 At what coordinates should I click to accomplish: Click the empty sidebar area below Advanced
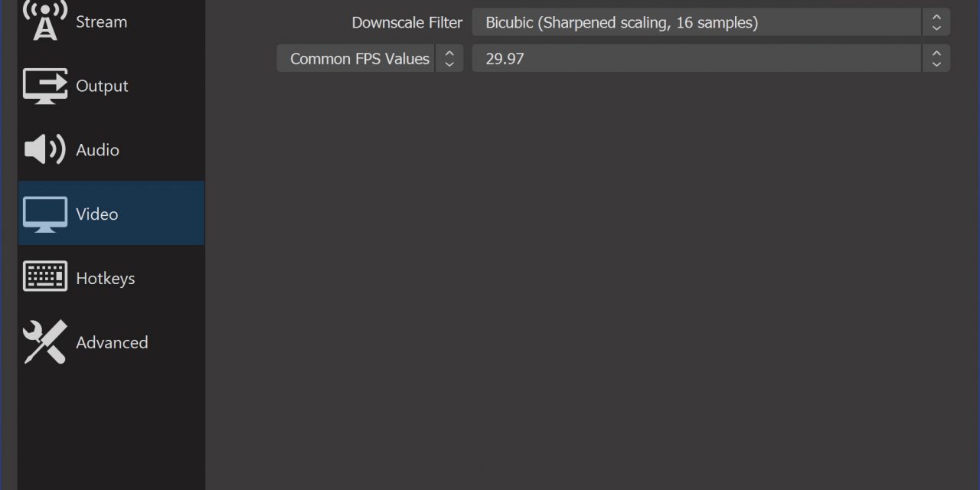click(111, 429)
